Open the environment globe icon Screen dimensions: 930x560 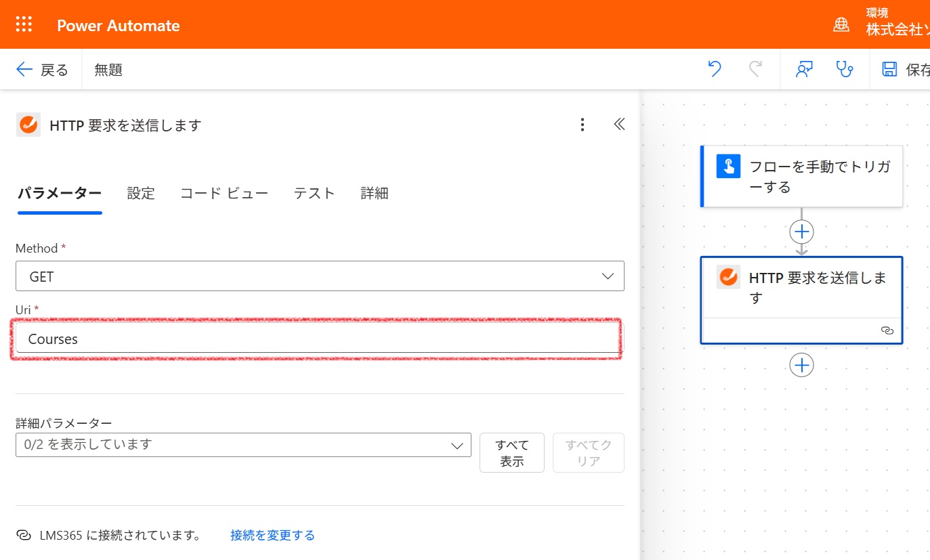click(x=841, y=25)
